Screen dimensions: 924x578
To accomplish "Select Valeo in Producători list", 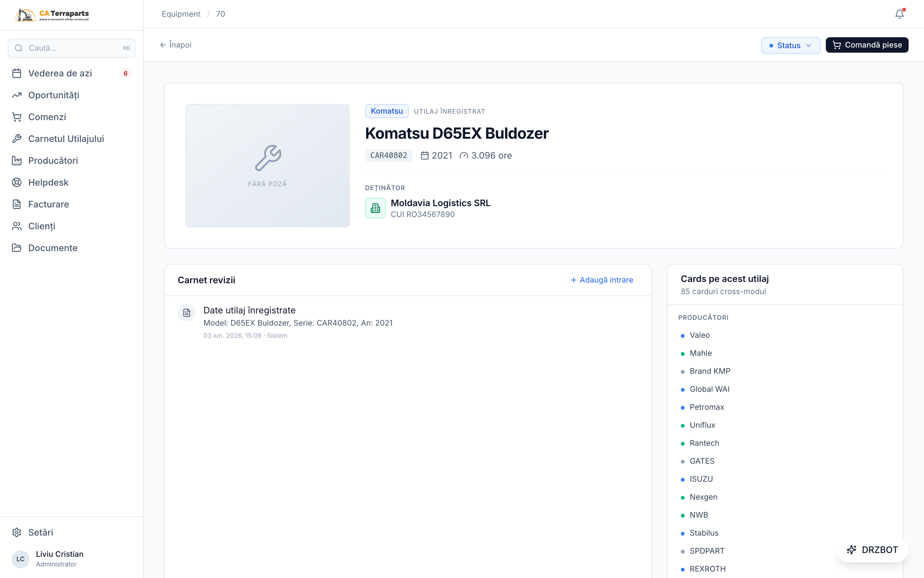I will [699, 335].
